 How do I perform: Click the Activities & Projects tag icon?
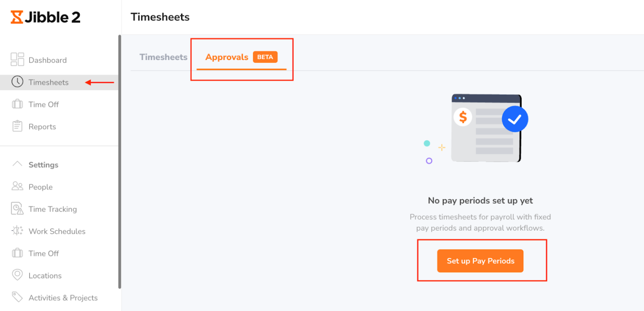17,298
